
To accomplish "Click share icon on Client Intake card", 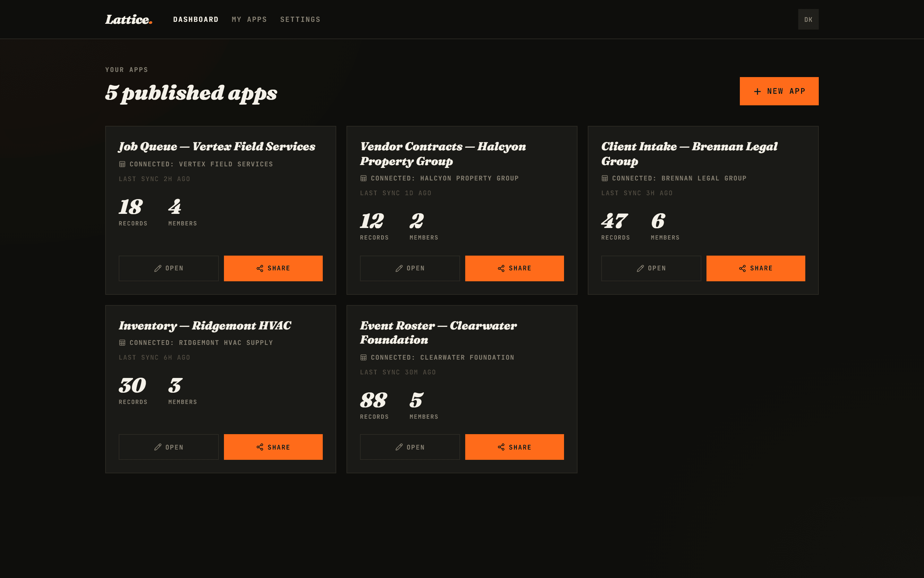I will (743, 268).
